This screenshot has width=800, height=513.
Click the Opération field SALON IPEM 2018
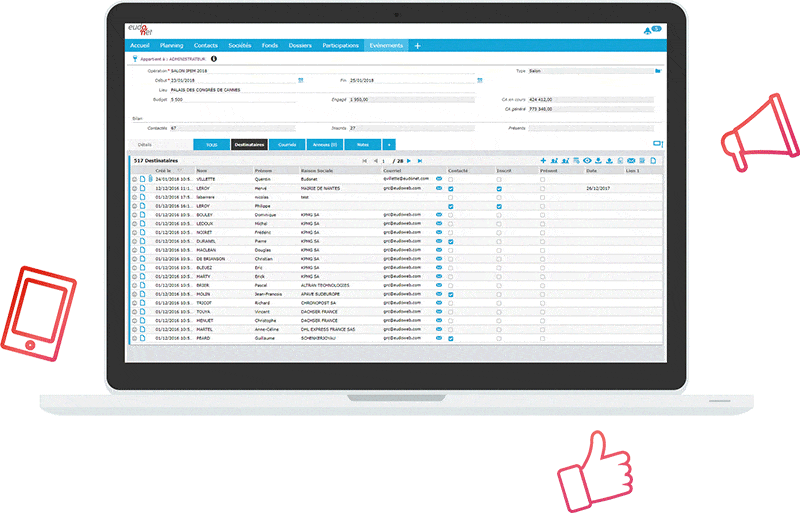tap(322, 71)
